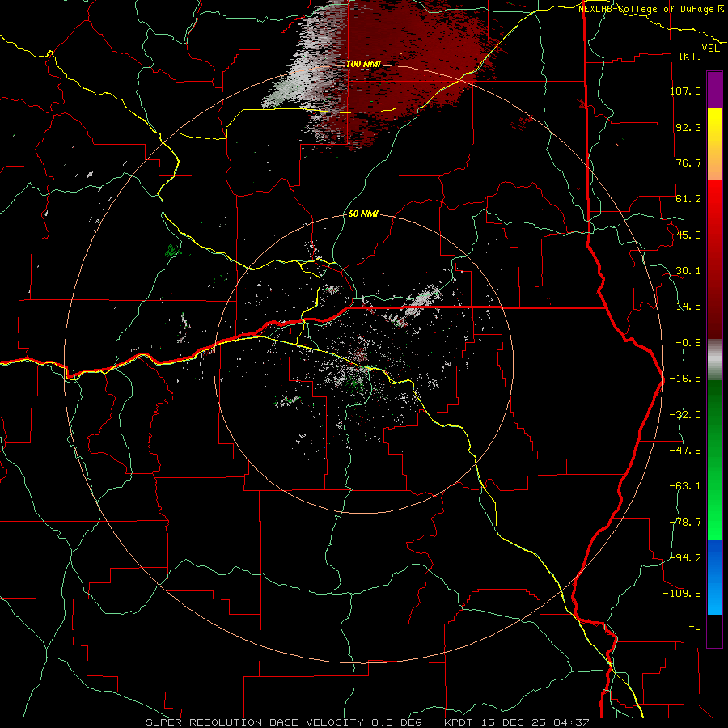The height and width of the screenshot is (728, 728).
Task: Click the [KT] units label
Action: pyautogui.click(x=691, y=56)
